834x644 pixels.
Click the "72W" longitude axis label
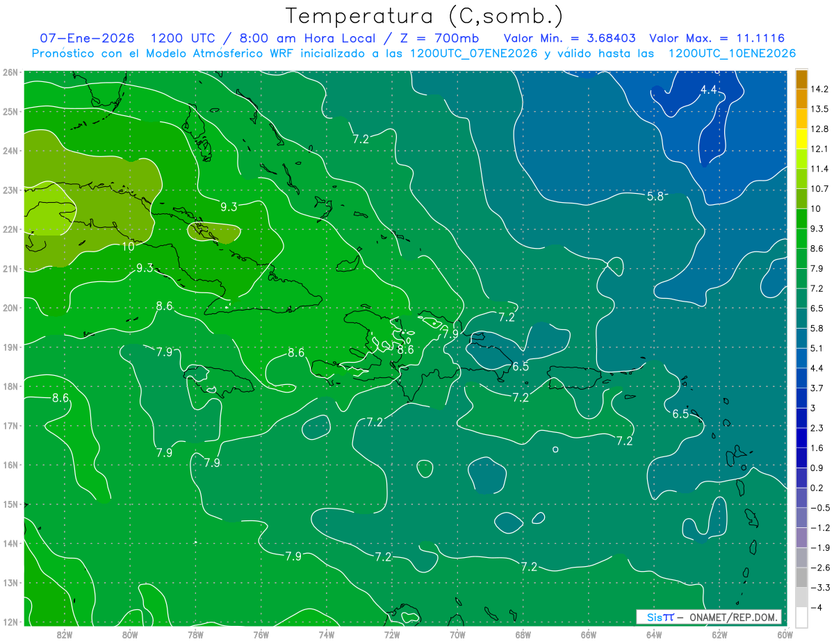click(x=392, y=634)
